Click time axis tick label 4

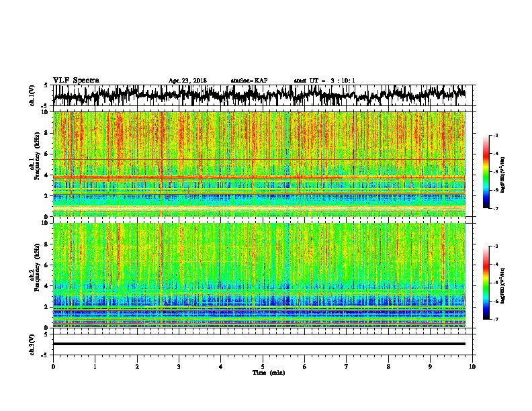[x=221, y=367]
